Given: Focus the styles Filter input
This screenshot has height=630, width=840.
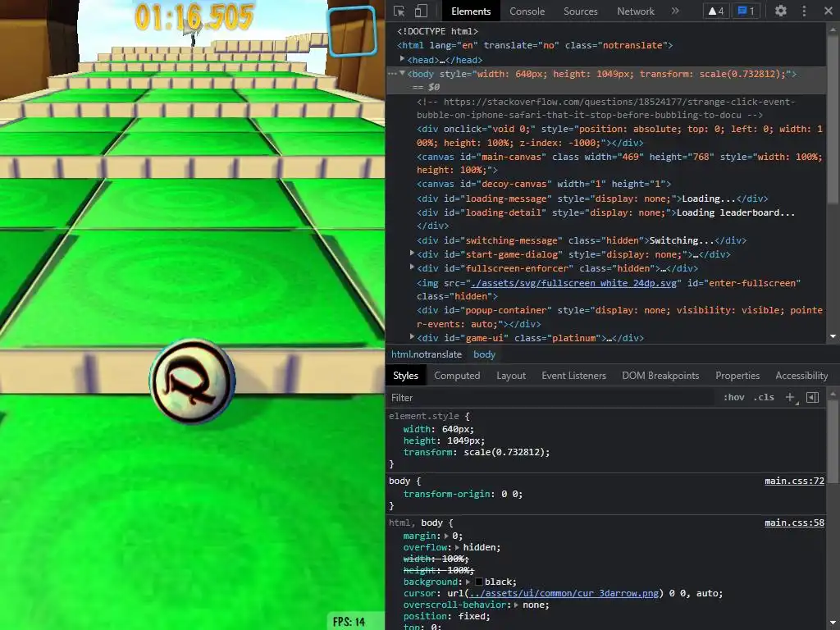Looking at the screenshot, I should (x=552, y=398).
